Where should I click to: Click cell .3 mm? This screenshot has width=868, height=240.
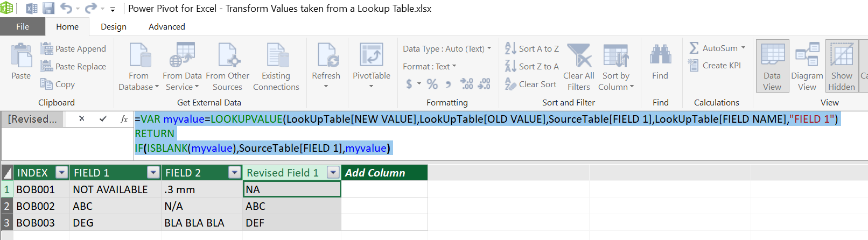point(202,189)
